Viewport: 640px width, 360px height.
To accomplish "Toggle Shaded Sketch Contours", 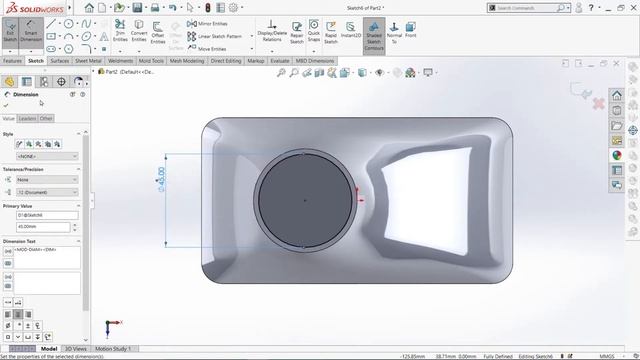I will tap(374, 36).
